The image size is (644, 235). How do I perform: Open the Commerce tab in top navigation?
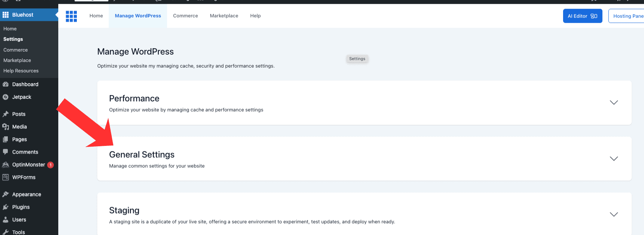tap(186, 16)
